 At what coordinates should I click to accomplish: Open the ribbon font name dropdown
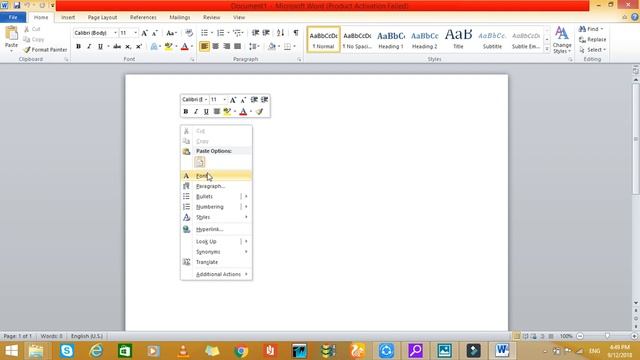click(x=116, y=33)
